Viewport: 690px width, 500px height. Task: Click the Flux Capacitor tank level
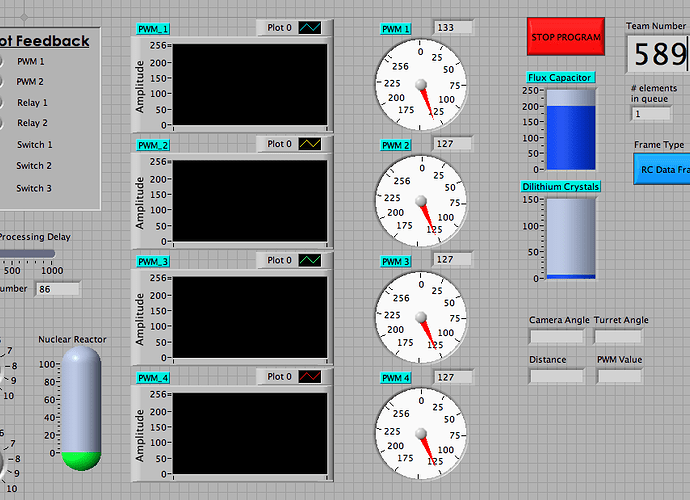click(571, 129)
